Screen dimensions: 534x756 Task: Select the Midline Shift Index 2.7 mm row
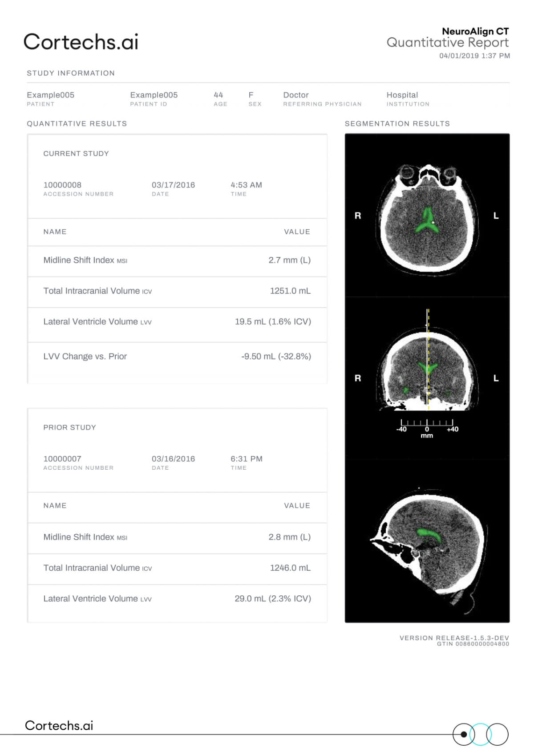pos(177,260)
